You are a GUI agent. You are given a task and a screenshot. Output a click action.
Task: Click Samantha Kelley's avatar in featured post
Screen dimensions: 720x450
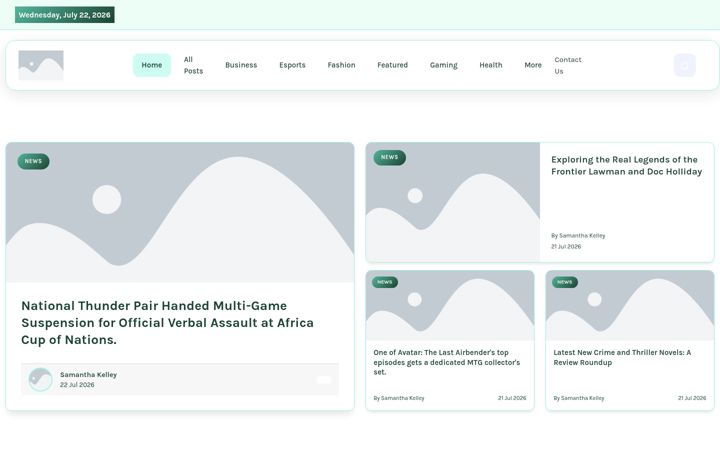(40, 379)
